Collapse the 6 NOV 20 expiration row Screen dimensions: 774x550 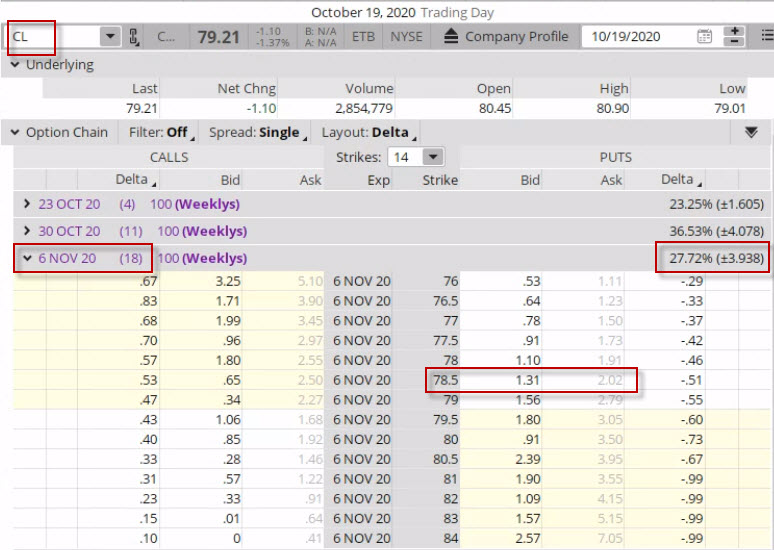click(27, 258)
